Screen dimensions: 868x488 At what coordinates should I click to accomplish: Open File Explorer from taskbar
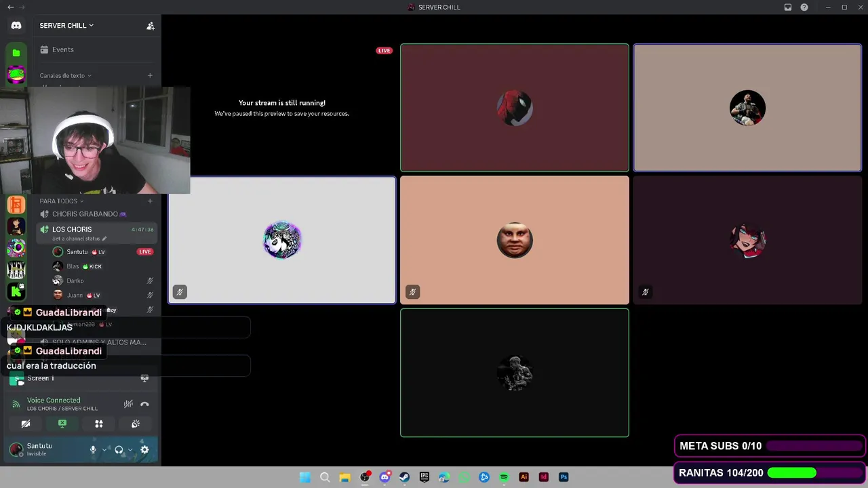[344, 477]
